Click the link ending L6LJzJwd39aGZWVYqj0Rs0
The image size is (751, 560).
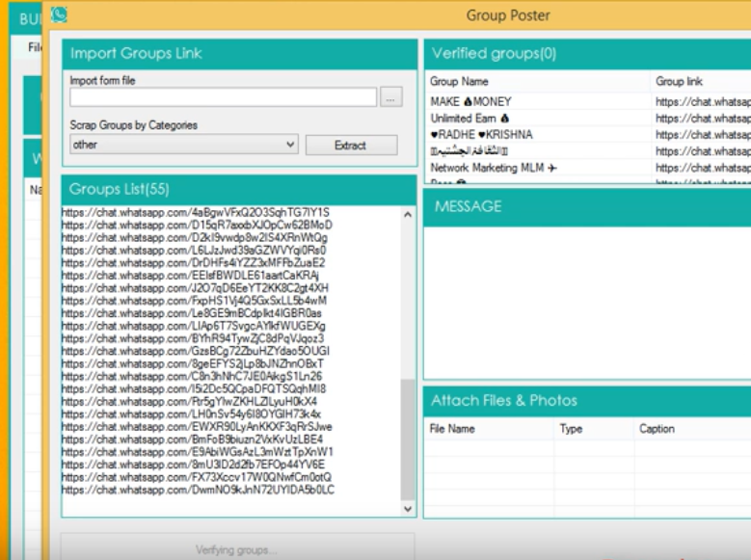(x=194, y=250)
